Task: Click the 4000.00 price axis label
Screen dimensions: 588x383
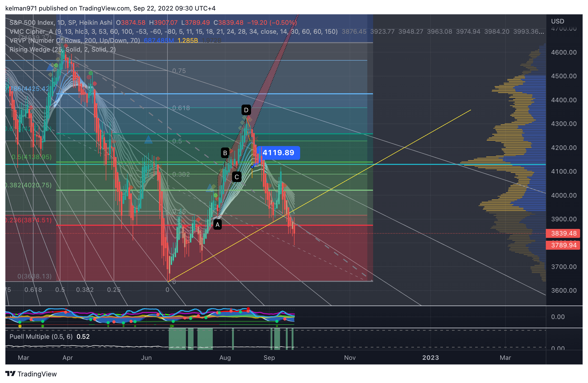Action: click(564, 195)
